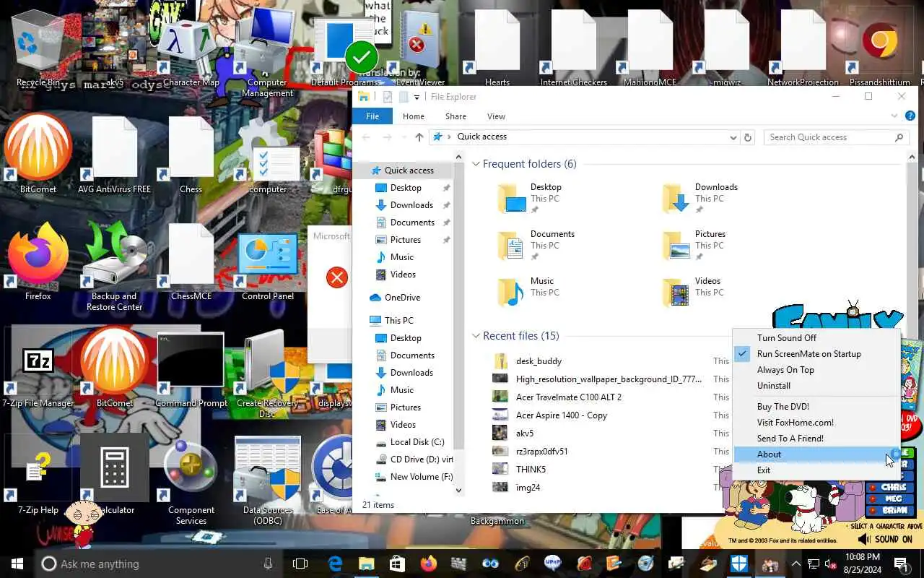The width and height of the screenshot is (924, 578).
Task: Click Visit FoxHome.com! menu entry
Action: coord(816,423)
